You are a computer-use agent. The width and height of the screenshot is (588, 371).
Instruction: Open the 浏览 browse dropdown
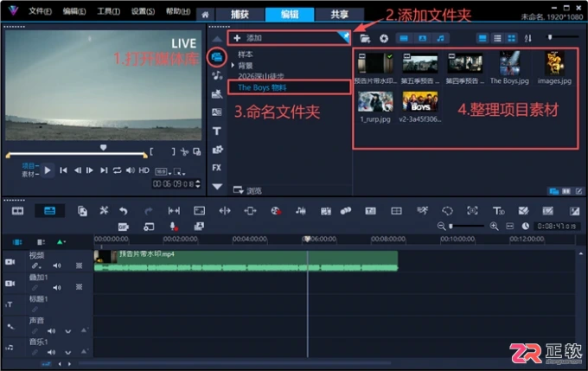coord(247,190)
